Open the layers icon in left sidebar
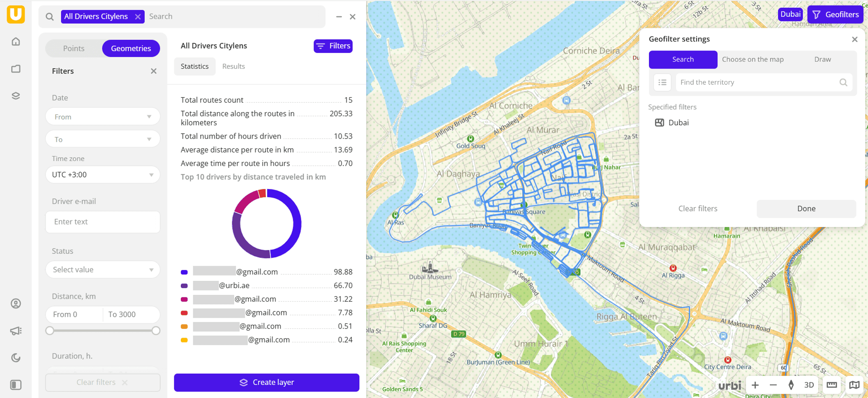The height and width of the screenshot is (398, 868). click(x=16, y=96)
